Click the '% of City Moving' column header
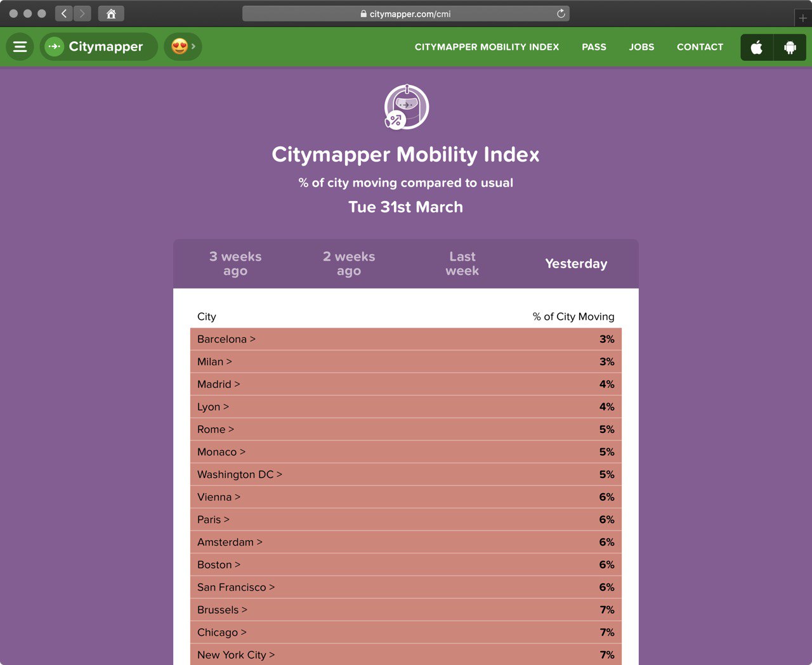The height and width of the screenshot is (665, 812). tap(573, 316)
